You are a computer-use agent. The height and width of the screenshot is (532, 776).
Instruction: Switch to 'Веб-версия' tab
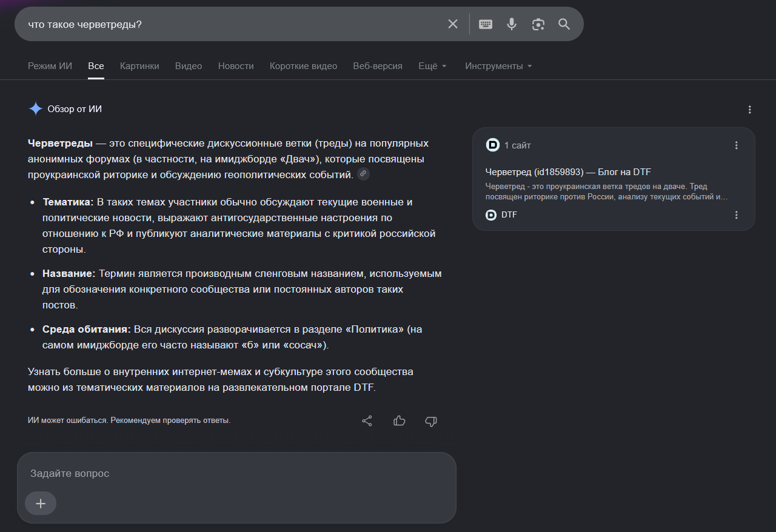click(x=378, y=66)
